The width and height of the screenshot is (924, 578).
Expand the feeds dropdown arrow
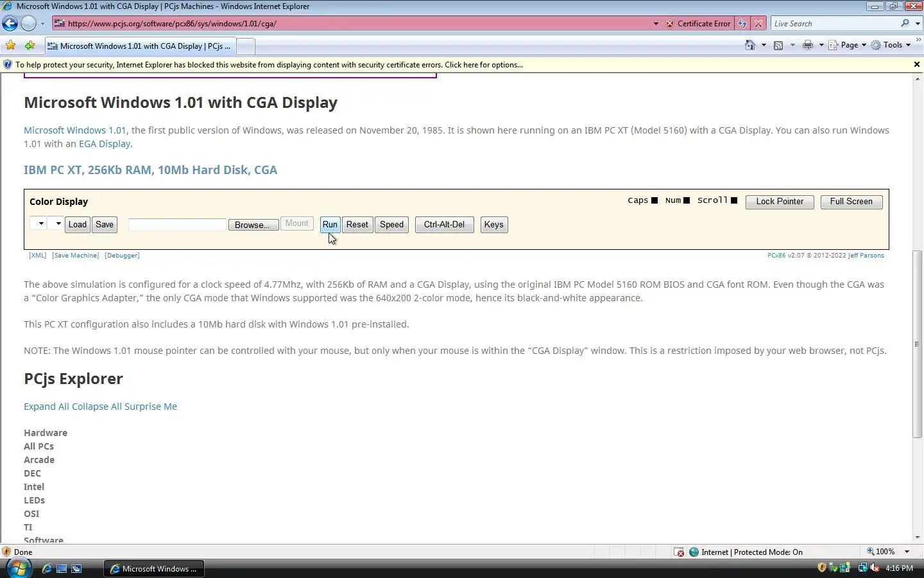click(792, 45)
